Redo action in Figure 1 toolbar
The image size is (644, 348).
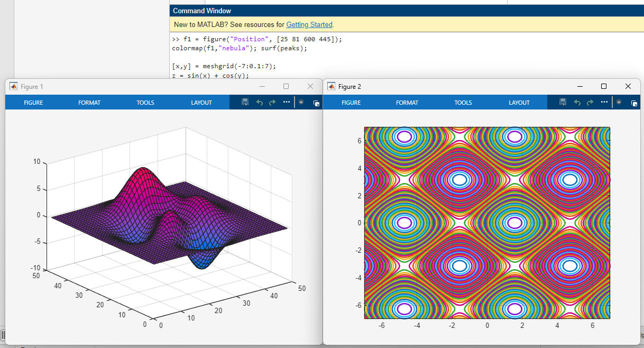coord(272,103)
